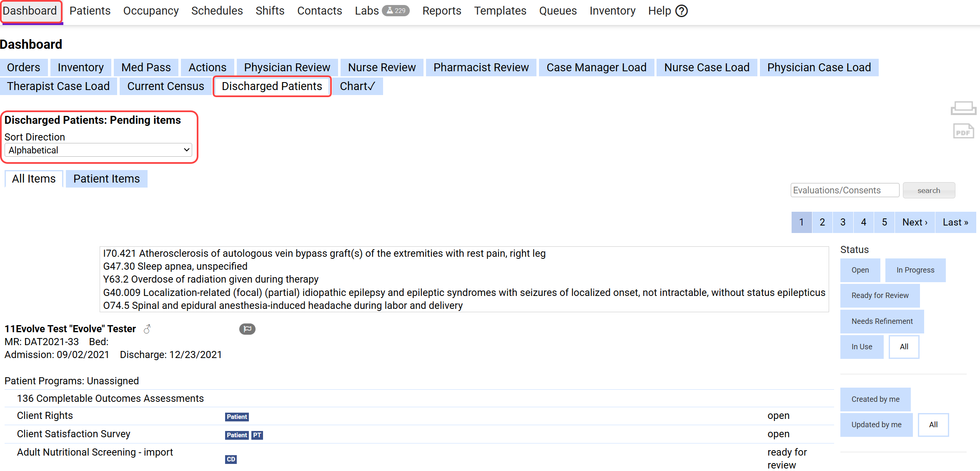980x471 pixels.
Task: Focus the Evaluations/Consents search field
Action: 845,190
